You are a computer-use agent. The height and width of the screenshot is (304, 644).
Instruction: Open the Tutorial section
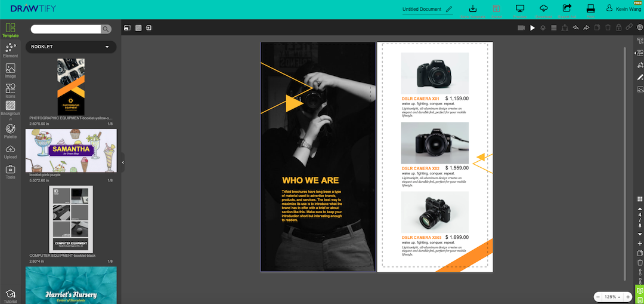10,296
